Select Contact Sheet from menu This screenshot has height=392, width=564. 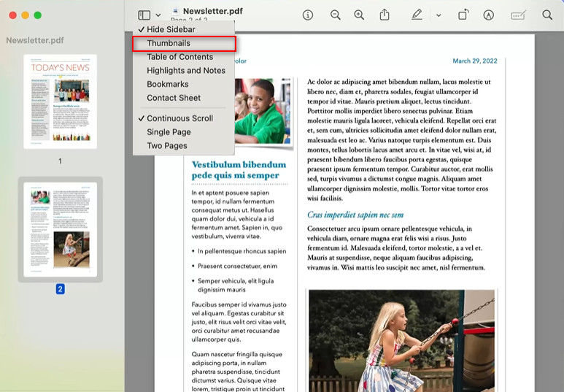coord(174,98)
